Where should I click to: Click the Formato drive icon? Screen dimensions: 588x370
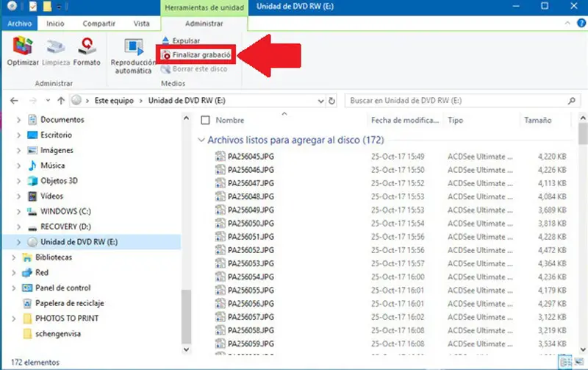click(x=87, y=46)
